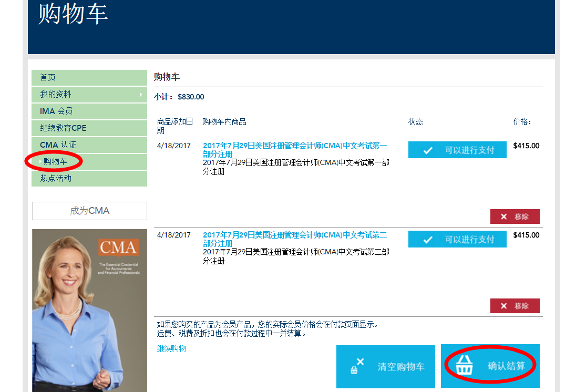Image resolution: width=586 pixels, height=392 pixels.
Task: Click the 购物车 section heading
Action: [167, 77]
